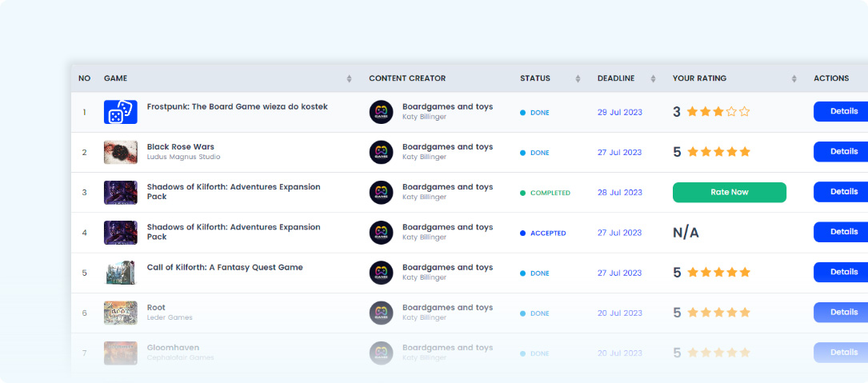Click Boardgames and toys avatar in row 1
This screenshot has height=383, width=868.
pos(381,112)
